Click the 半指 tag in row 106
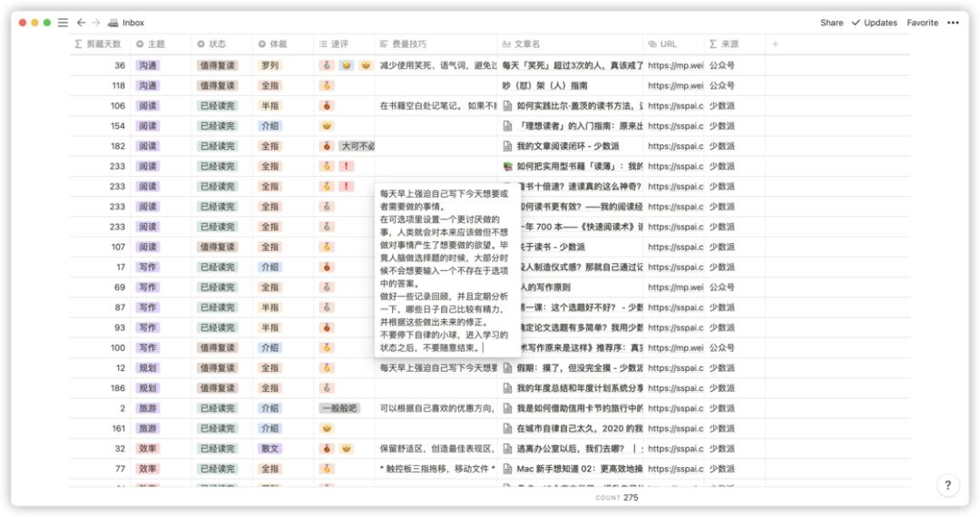Screen dimensions: 980x517 point(269,105)
